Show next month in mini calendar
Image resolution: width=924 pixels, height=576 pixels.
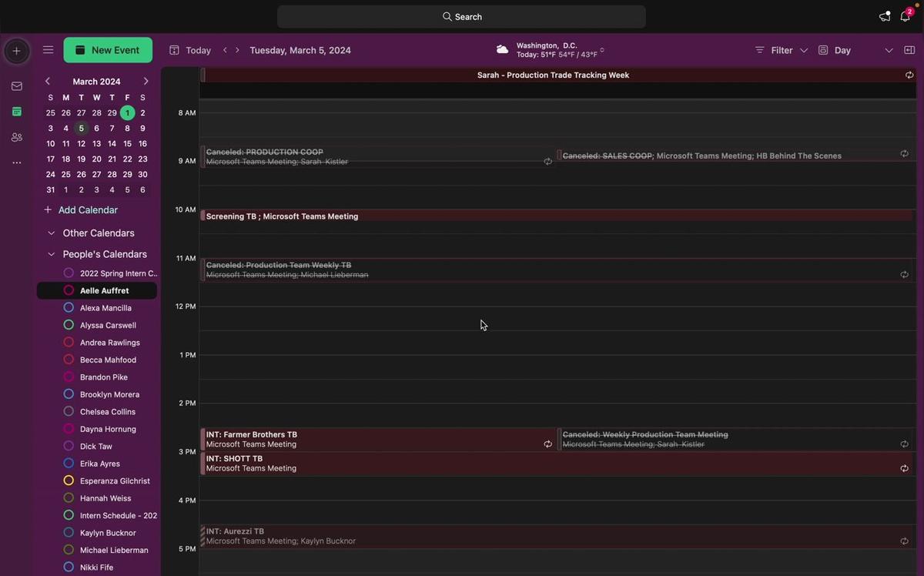[x=146, y=82]
